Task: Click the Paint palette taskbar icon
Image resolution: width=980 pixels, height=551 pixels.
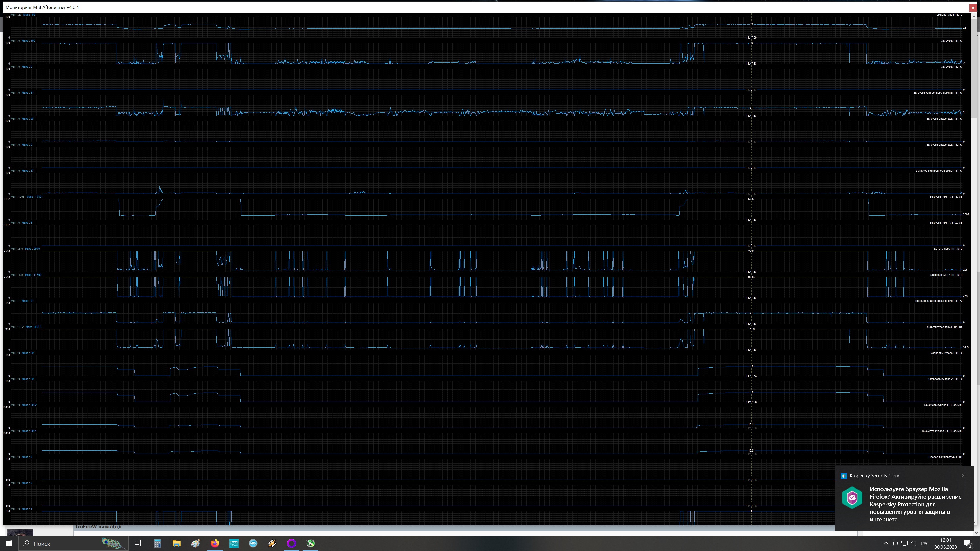Action: [195, 543]
